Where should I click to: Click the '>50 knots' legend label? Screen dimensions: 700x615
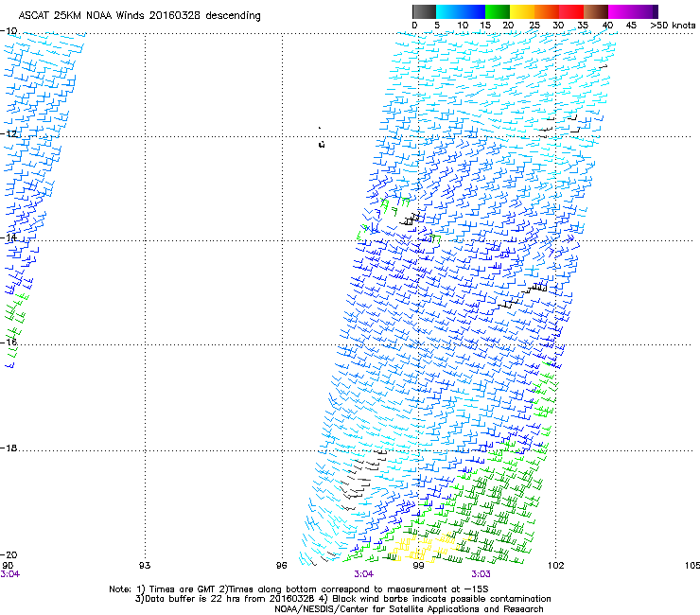[x=673, y=26]
